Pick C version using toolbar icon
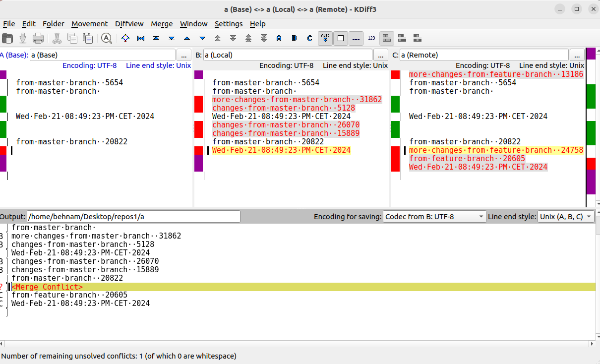The height and width of the screenshot is (364, 600). coord(309,38)
